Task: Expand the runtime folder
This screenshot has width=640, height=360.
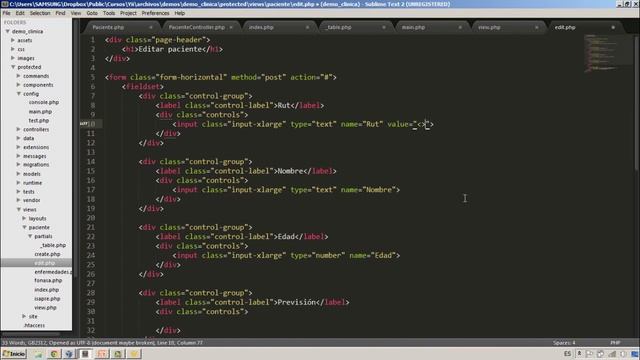Action: click(18, 183)
